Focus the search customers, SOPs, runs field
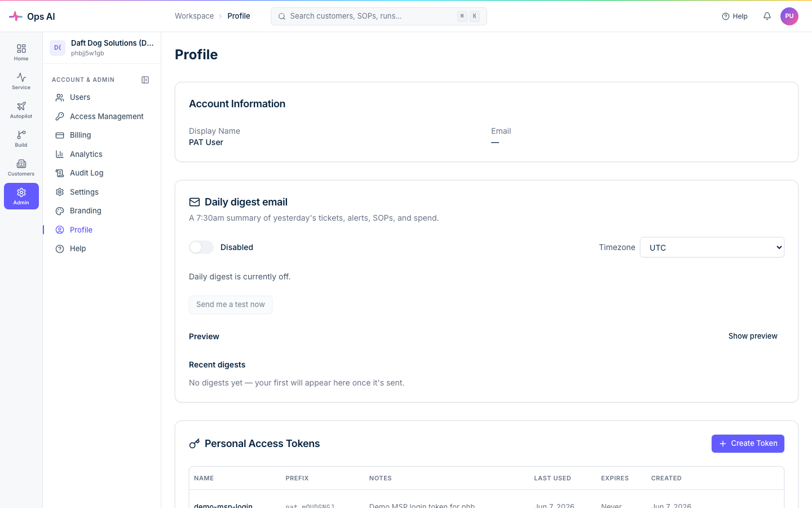The image size is (812, 508). (379, 16)
